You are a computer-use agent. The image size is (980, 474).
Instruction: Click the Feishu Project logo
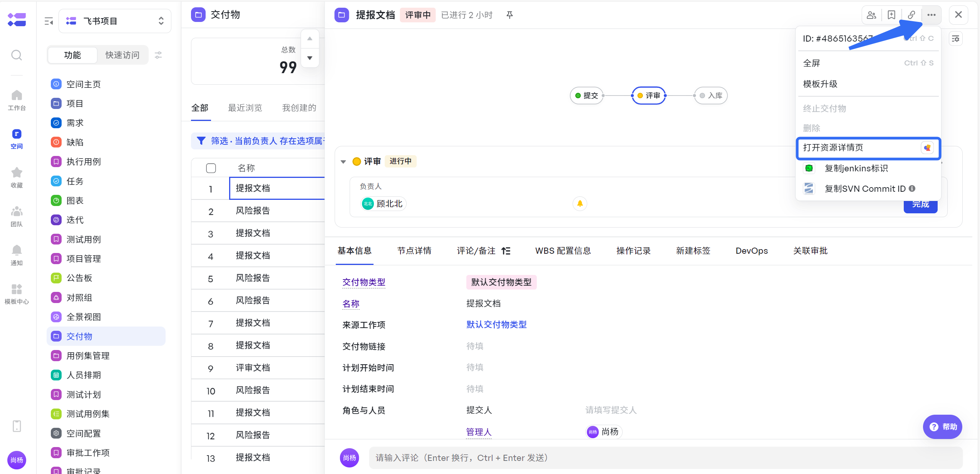click(x=17, y=19)
